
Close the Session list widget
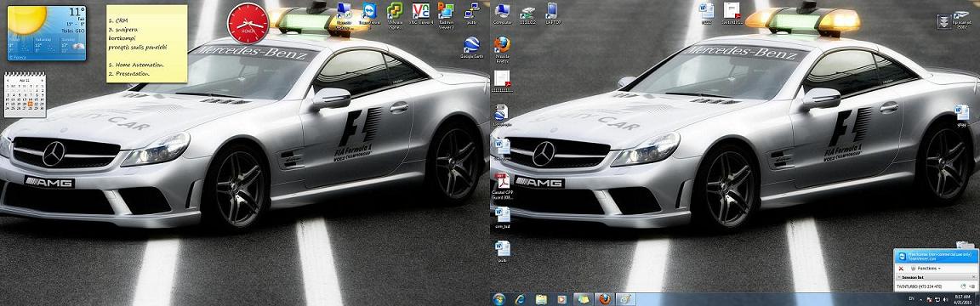click(x=974, y=276)
